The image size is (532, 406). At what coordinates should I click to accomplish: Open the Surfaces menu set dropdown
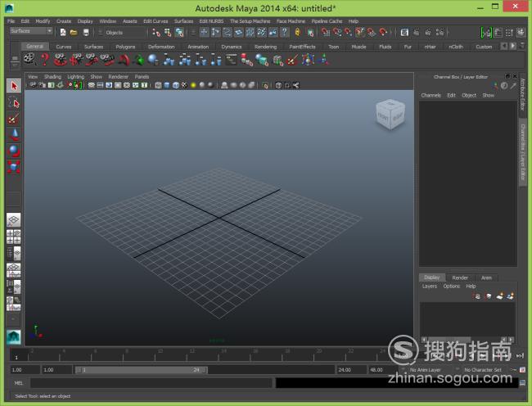click(x=31, y=31)
